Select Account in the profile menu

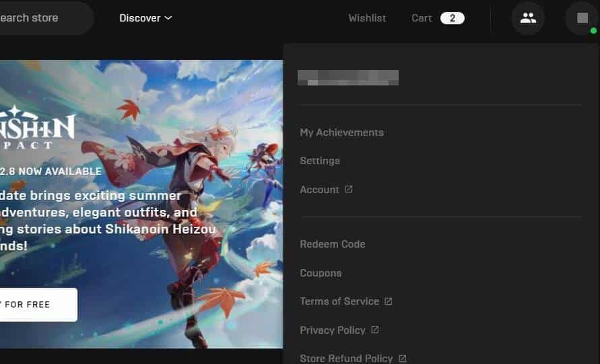pos(319,190)
